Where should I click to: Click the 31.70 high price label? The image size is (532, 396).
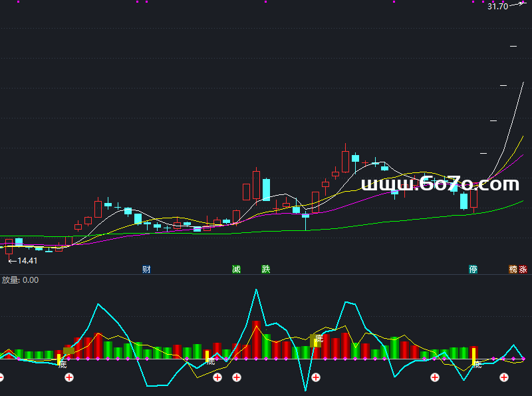[497, 6]
